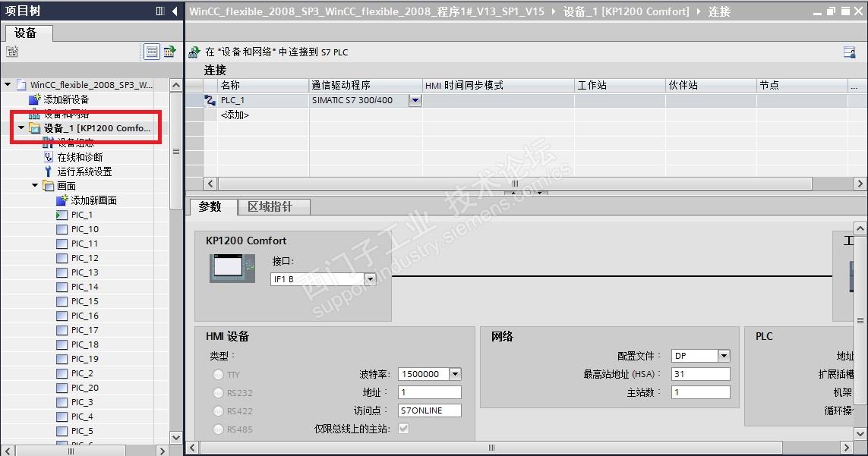868x456 pixels.
Task: Click the 连接 breadcrumb in title bar
Action: [720, 11]
